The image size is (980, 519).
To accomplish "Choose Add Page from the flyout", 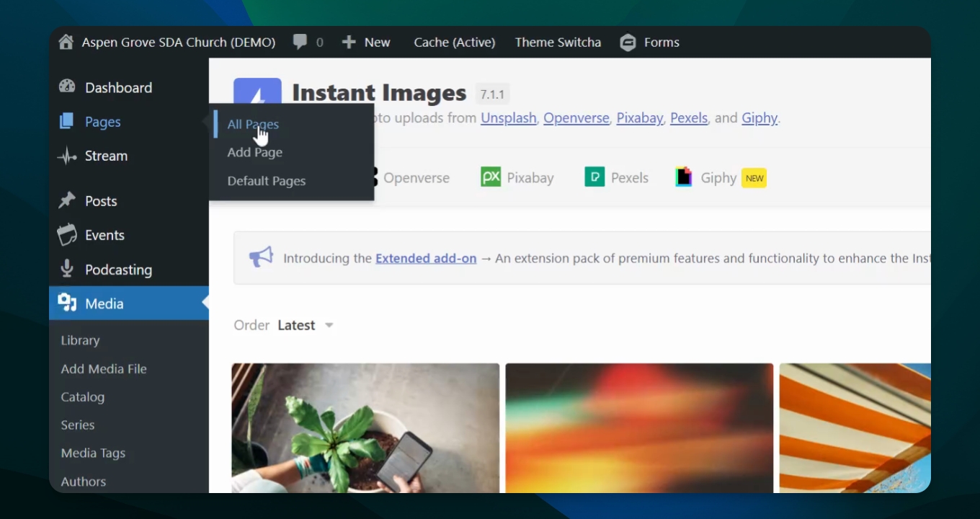I will point(255,152).
